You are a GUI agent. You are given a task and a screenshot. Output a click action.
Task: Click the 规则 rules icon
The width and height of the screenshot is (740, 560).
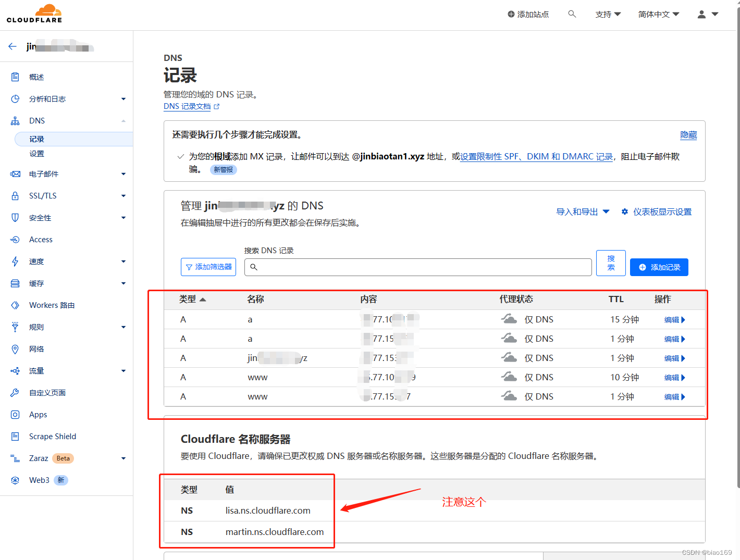pos(15,327)
